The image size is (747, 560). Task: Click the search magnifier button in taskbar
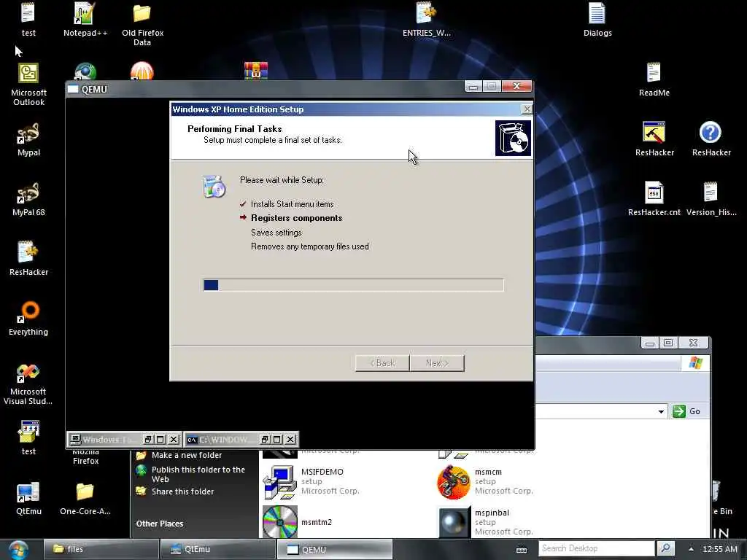(x=666, y=548)
